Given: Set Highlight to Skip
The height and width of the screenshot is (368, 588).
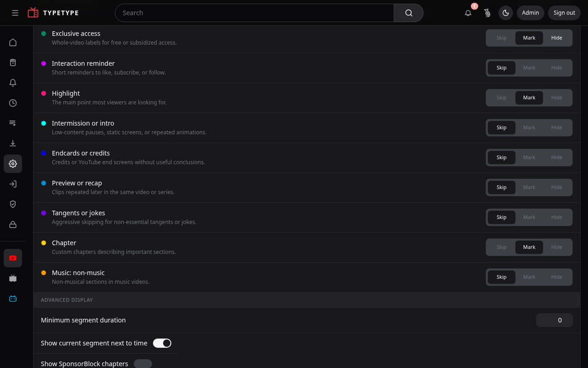Looking at the screenshot, I should coord(502,98).
